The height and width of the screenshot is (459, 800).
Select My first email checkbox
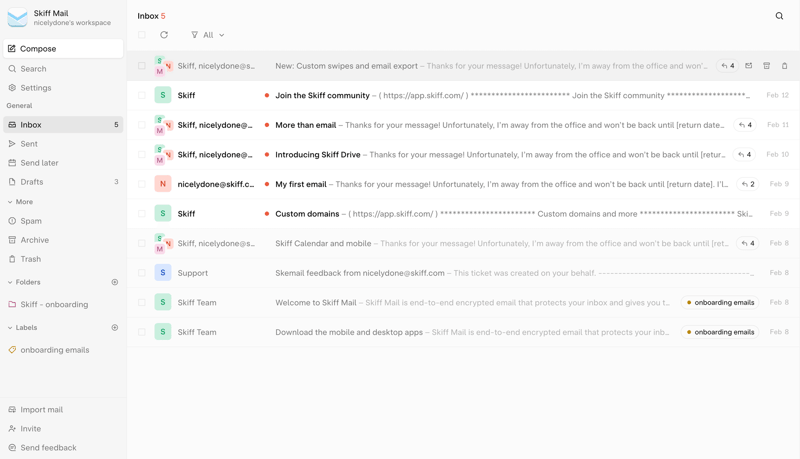142,184
